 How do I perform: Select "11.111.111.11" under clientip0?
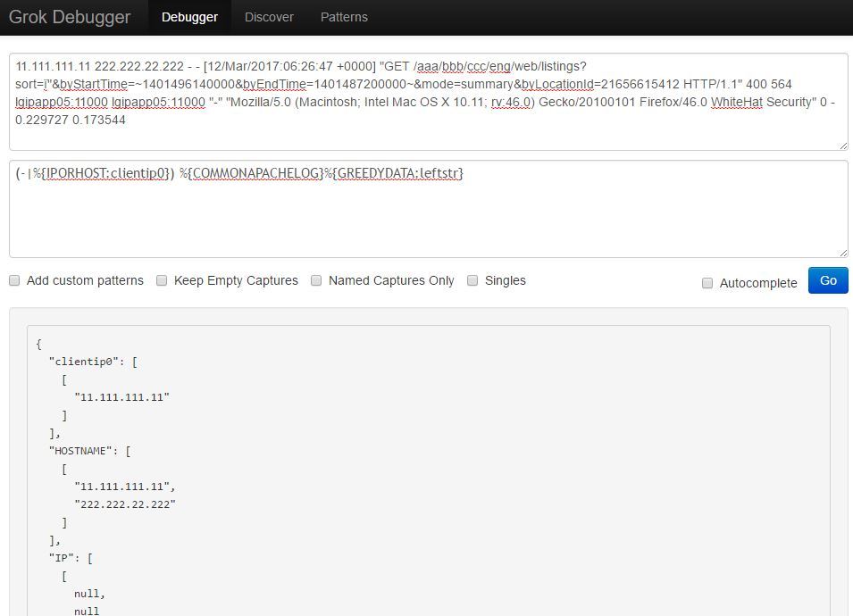pyautogui.click(x=121, y=397)
